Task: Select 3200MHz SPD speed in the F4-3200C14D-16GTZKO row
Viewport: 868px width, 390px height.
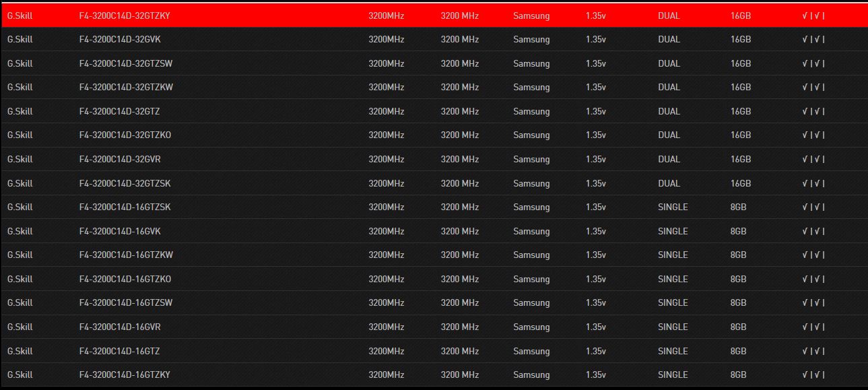Action: (387, 279)
